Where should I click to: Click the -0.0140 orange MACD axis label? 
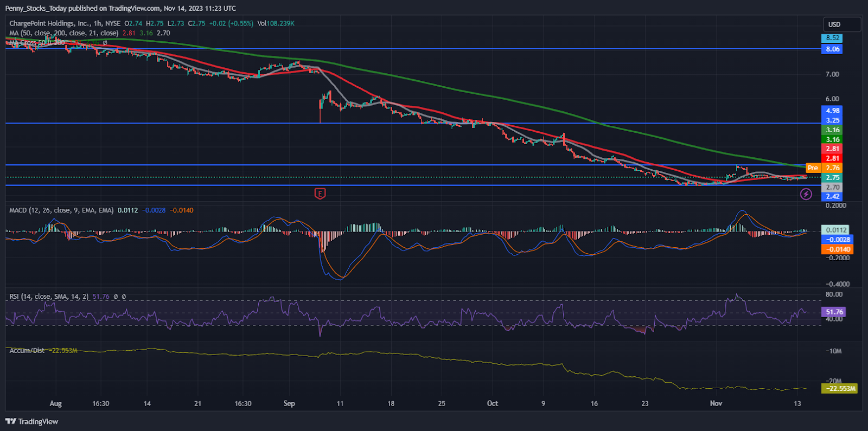click(837, 249)
